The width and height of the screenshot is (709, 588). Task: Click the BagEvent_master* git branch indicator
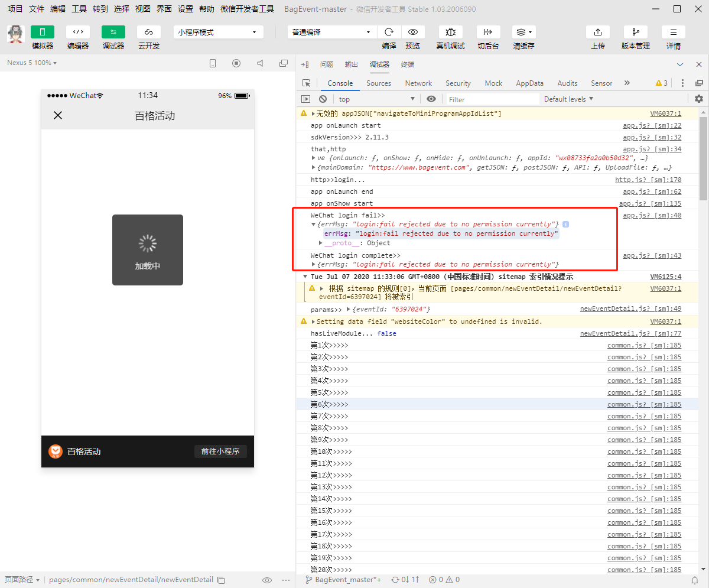pyautogui.click(x=343, y=580)
